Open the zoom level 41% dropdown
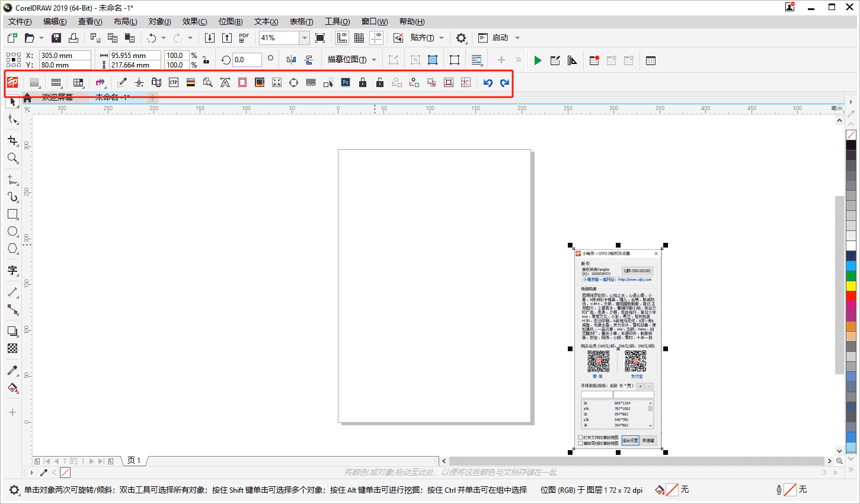This screenshot has width=860, height=504. [304, 38]
